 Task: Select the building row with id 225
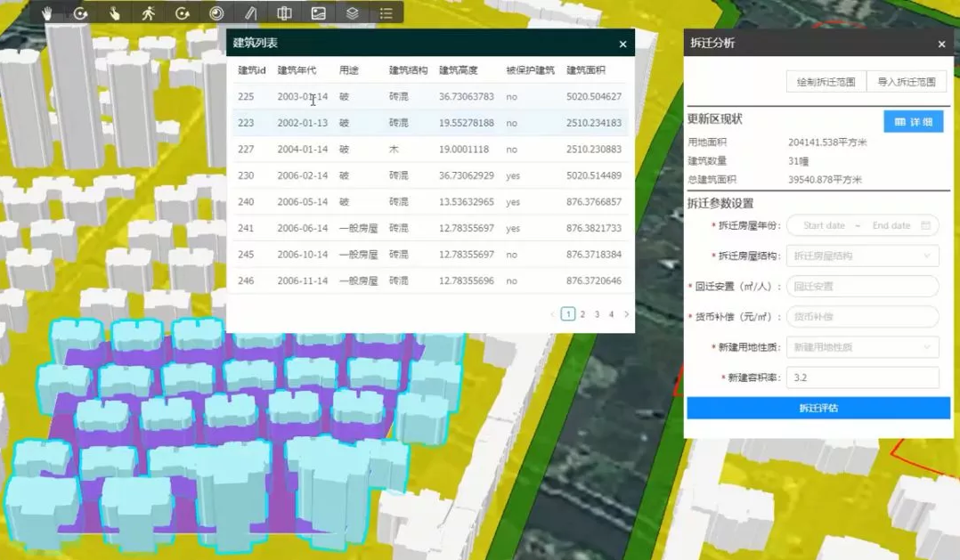point(430,97)
